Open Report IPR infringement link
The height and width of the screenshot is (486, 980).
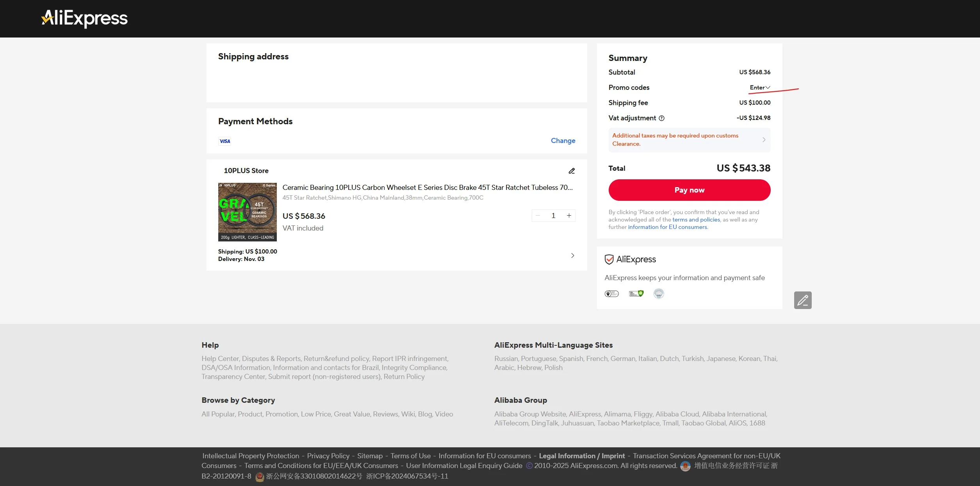pos(410,359)
